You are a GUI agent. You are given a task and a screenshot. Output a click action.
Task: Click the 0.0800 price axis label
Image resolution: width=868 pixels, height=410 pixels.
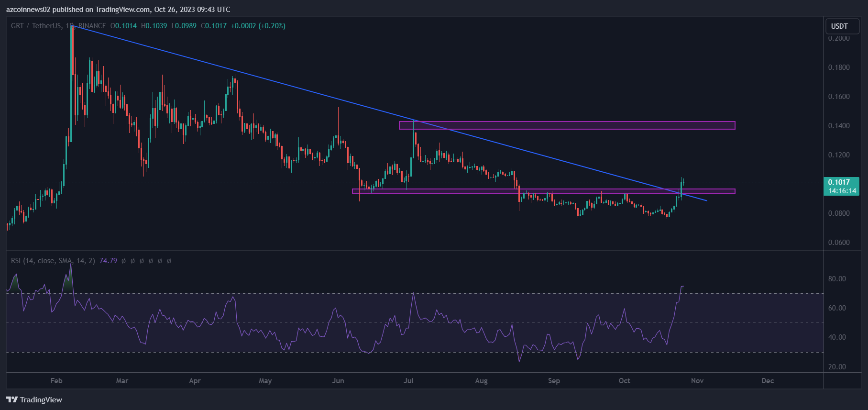pos(839,213)
